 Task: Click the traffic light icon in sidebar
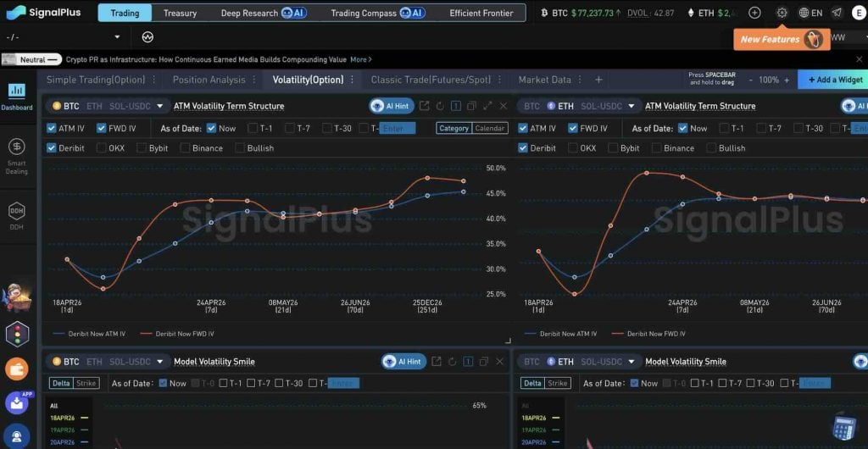tap(17, 335)
